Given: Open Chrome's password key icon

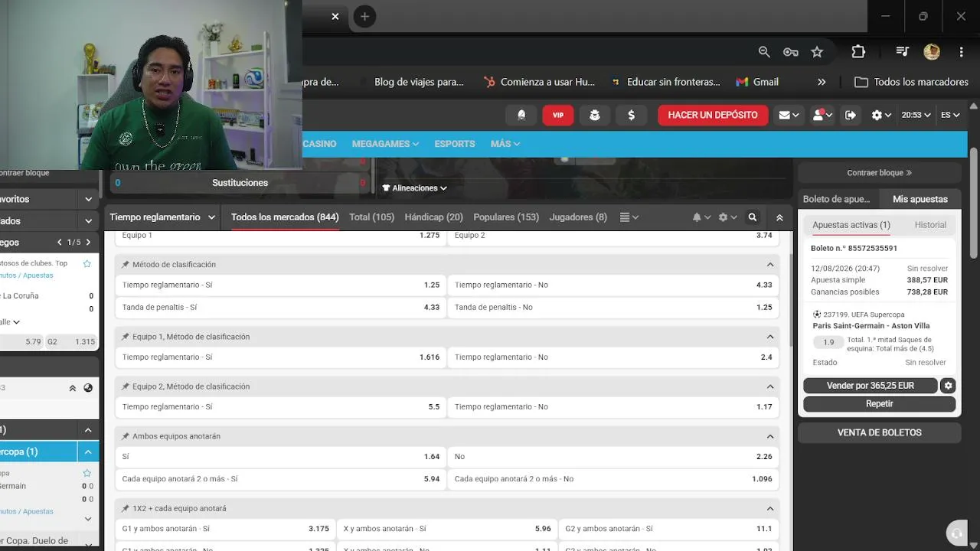Looking at the screenshot, I should pyautogui.click(x=791, y=51).
